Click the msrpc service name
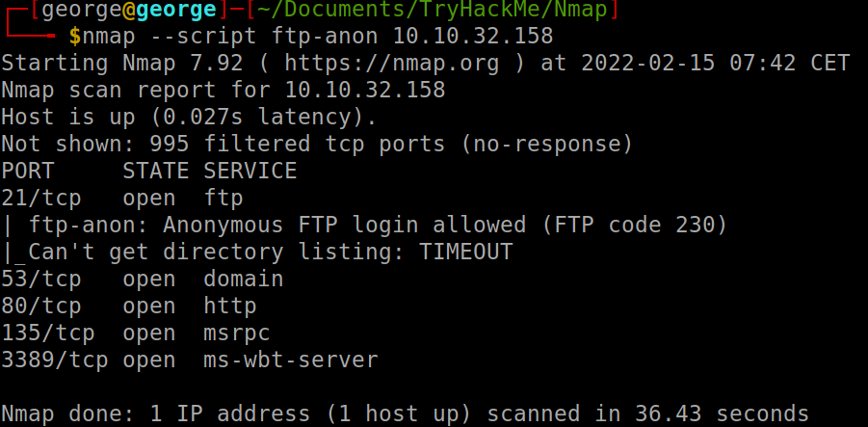 (236, 334)
